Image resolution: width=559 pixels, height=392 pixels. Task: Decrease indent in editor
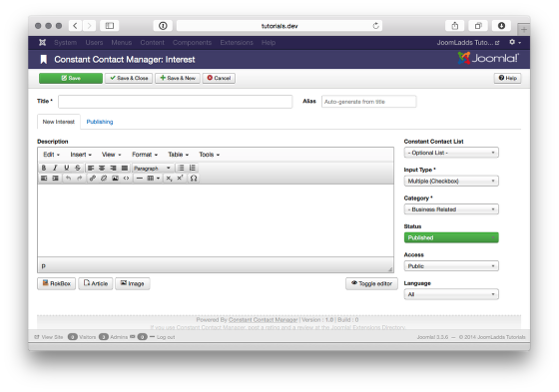tap(44, 178)
